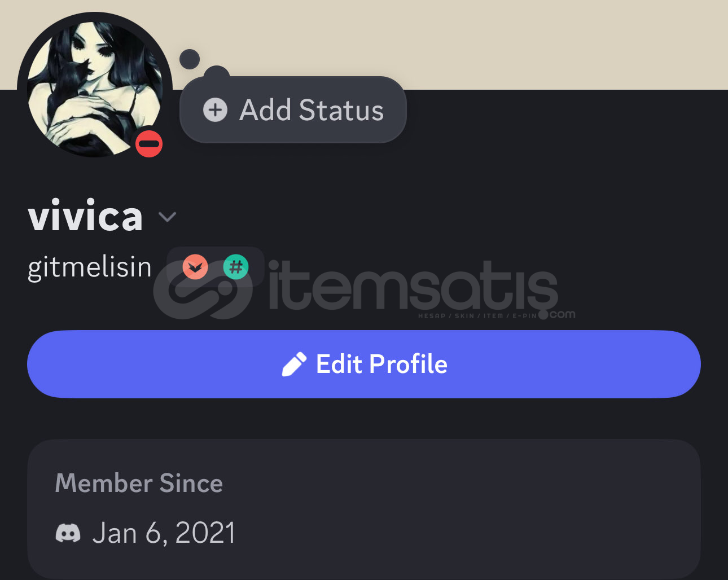The image size is (728, 580).
Task: Click the vivica display name
Action: click(x=85, y=215)
